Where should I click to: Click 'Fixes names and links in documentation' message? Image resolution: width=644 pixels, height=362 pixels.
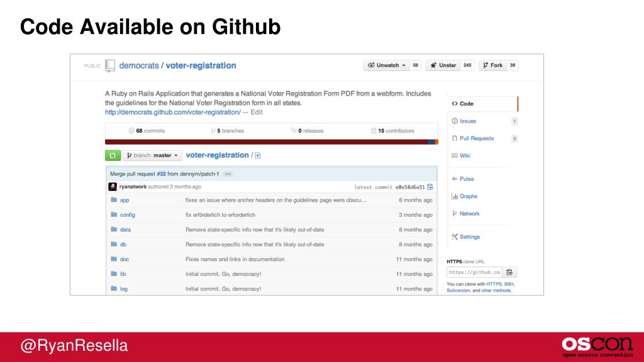235,259
